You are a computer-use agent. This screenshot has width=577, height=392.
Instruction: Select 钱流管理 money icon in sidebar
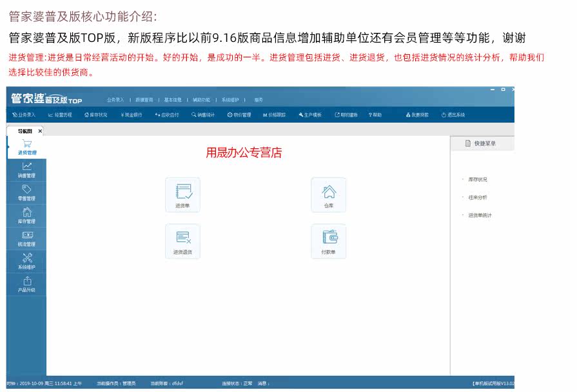tap(26, 239)
